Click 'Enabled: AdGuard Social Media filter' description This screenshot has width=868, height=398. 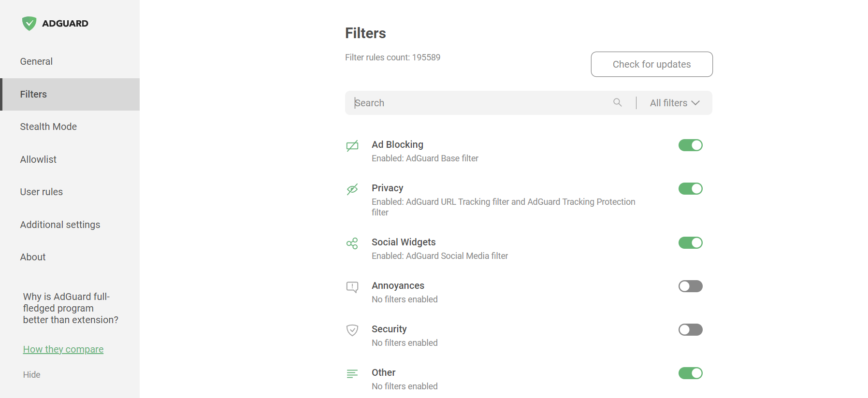[x=440, y=256]
